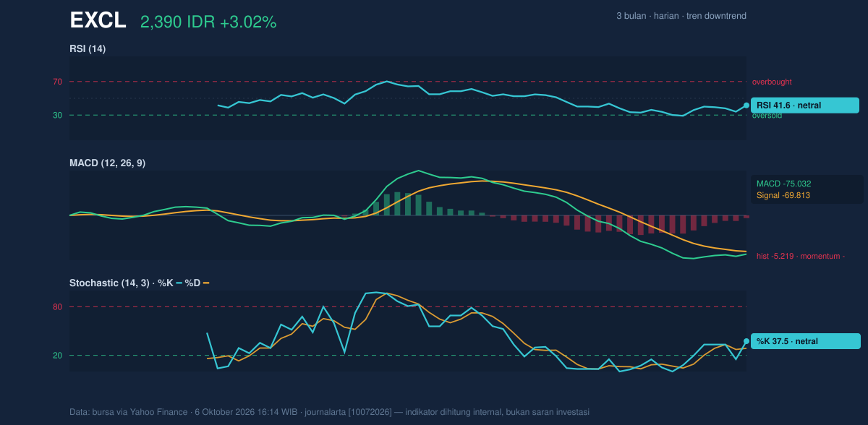Image resolution: width=868 pixels, height=425 pixels.
Task: Click the RSI 30 axis label
Action: pos(57,115)
